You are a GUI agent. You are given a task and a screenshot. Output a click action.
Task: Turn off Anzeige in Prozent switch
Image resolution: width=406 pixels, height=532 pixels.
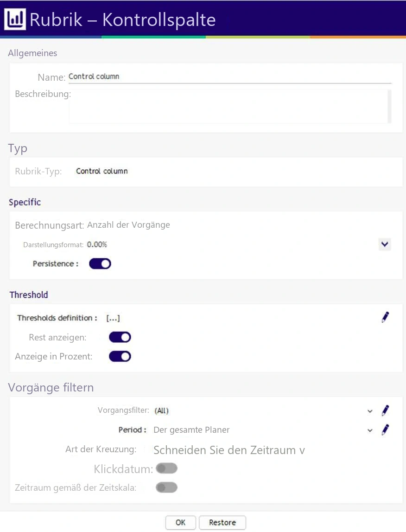click(120, 357)
